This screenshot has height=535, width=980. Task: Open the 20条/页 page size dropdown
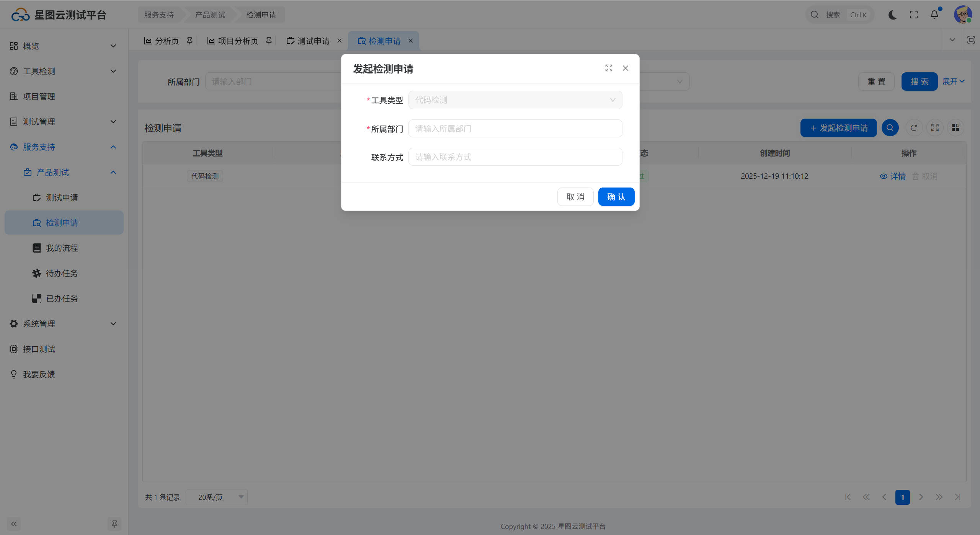pos(217,497)
